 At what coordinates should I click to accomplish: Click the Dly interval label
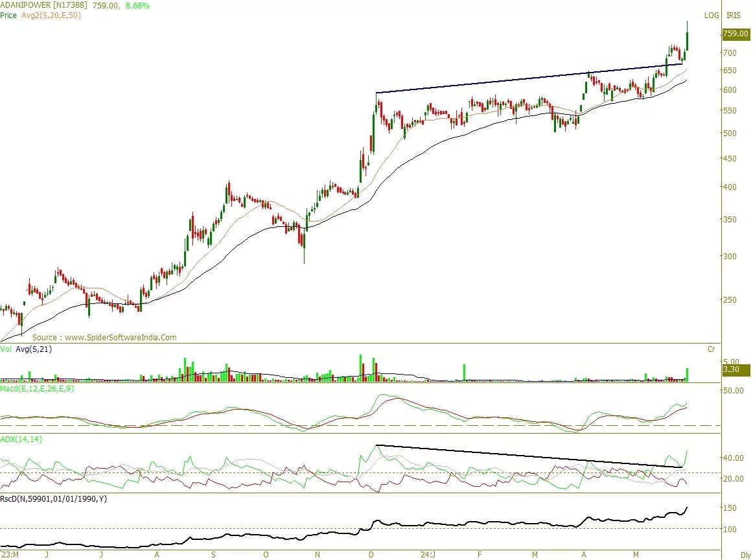[x=745, y=555]
